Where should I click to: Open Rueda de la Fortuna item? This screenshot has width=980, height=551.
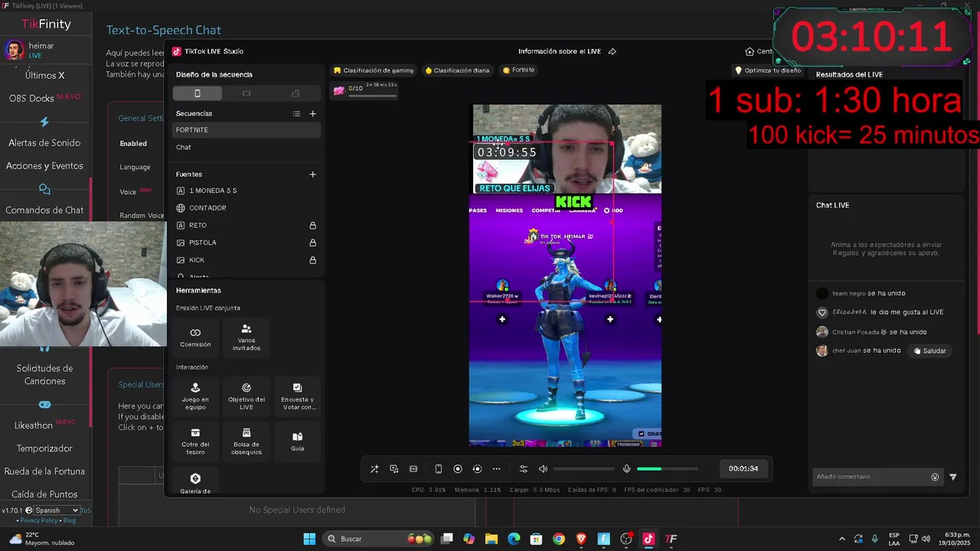44,471
